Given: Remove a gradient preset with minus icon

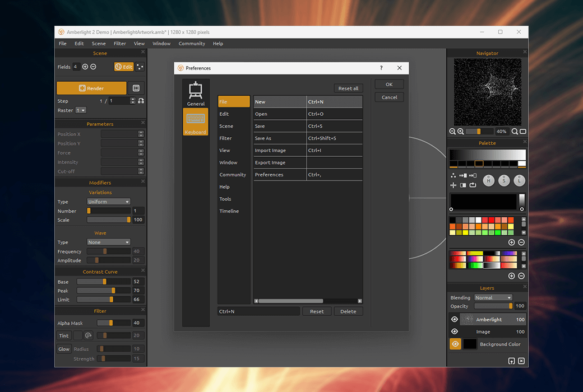Looking at the screenshot, I should (521, 276).
